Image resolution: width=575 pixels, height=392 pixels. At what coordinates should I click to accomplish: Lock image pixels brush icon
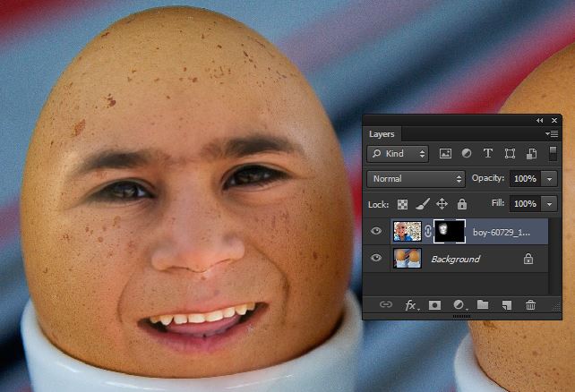coord(423,204)
